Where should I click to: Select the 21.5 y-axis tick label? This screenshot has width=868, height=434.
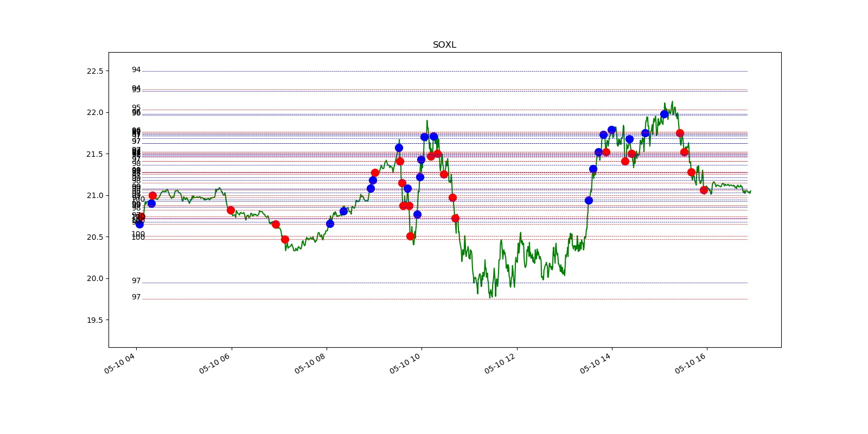click(x=94, y=154)
